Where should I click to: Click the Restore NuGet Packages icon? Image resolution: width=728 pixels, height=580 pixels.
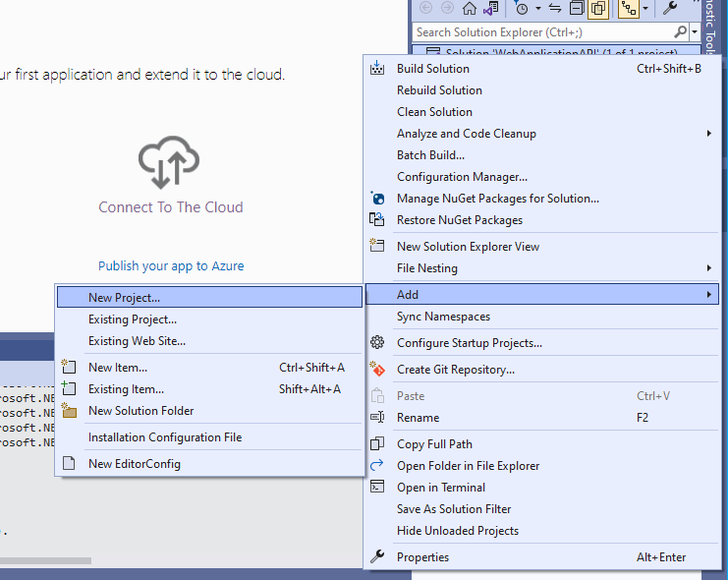point(377,219)
